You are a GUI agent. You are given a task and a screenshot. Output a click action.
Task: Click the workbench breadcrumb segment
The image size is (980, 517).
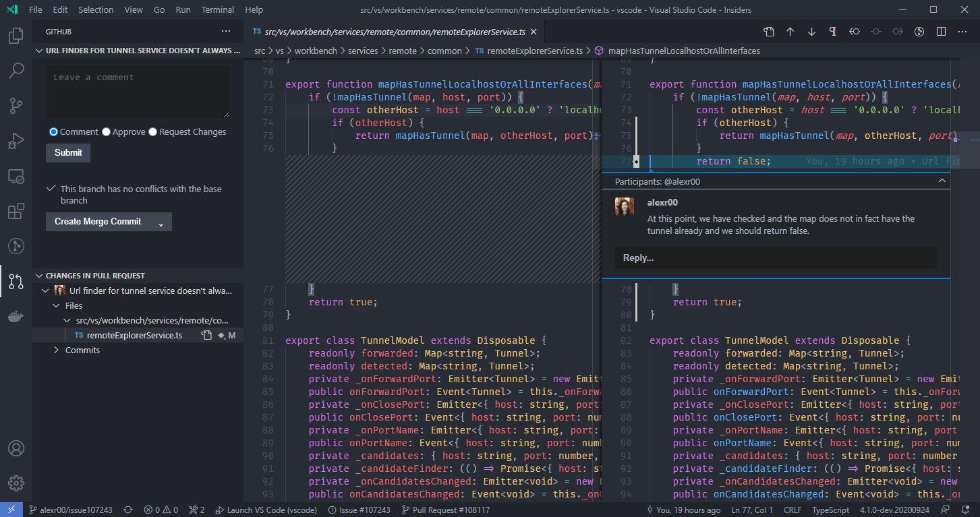coord(315,51)
